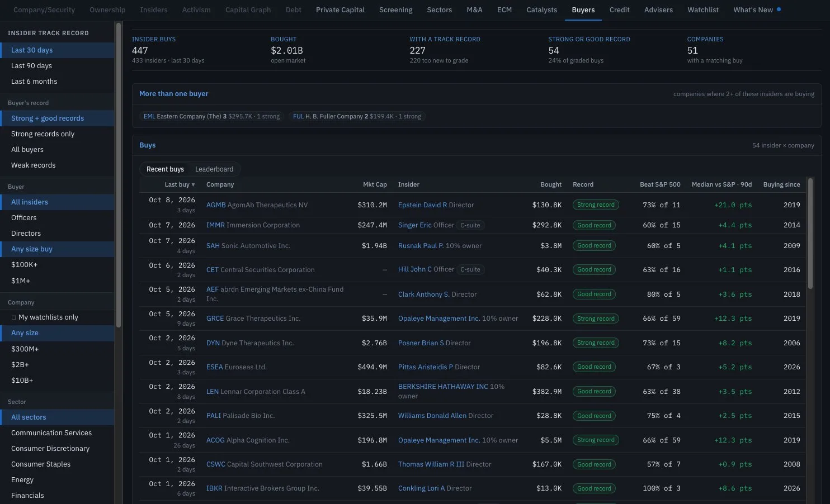This screenshot has height=504, width=830.
Task: Open the What's New tab
Action: click(757, 10)
